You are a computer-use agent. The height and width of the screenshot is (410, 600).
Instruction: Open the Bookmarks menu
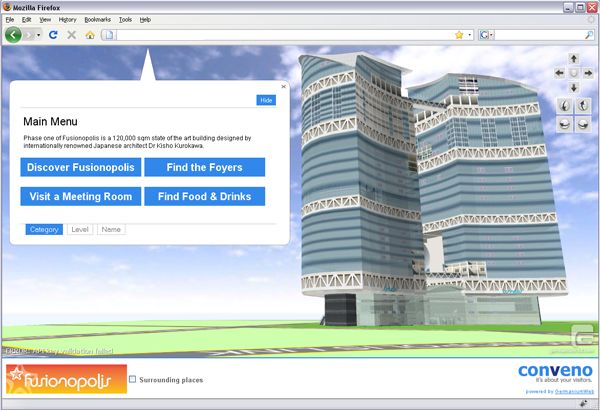coord(98,20)
